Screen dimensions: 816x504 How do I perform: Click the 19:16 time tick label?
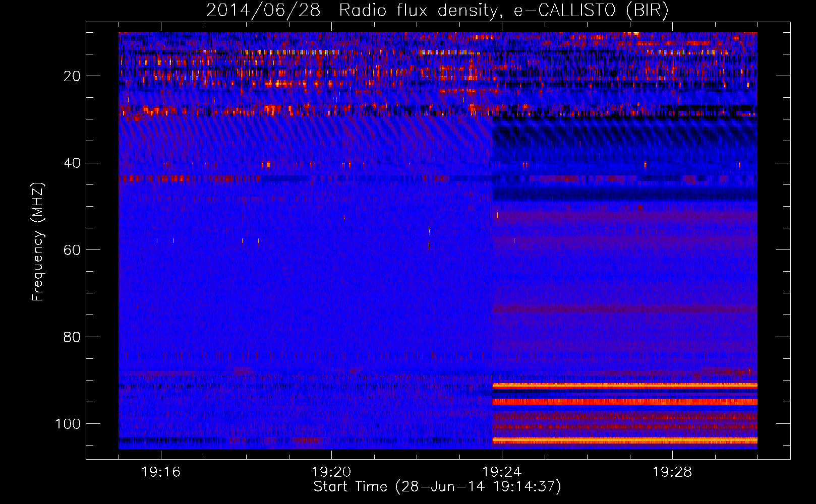pyautogui.click(x=161, y=472)
